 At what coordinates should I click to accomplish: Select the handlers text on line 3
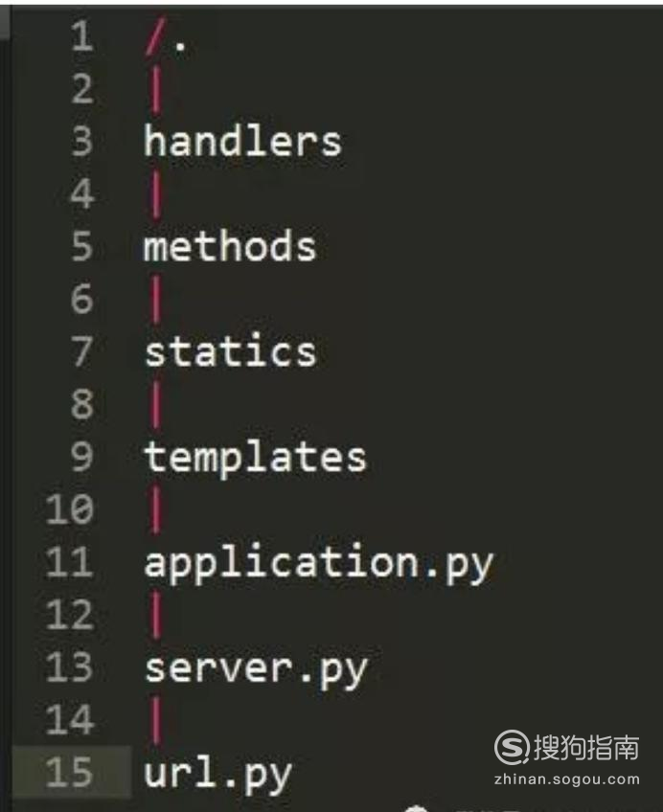[x=243, y=141]
